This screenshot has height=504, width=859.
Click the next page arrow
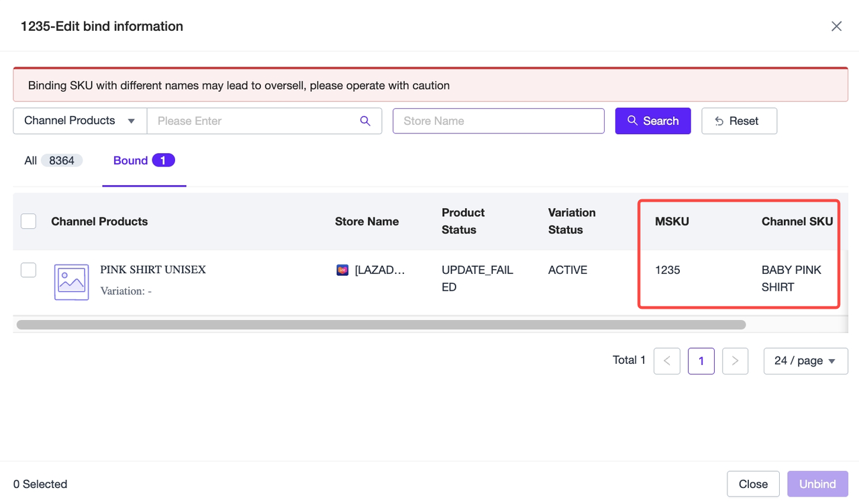[x=735, y=361]
